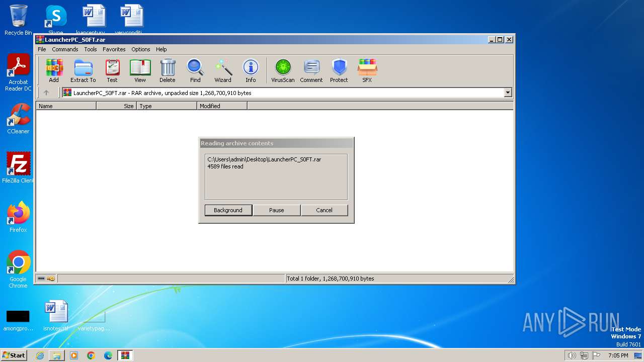Open the Find magnifier tool
This screenshot has height=362, width=644.
tap(195, 71)
